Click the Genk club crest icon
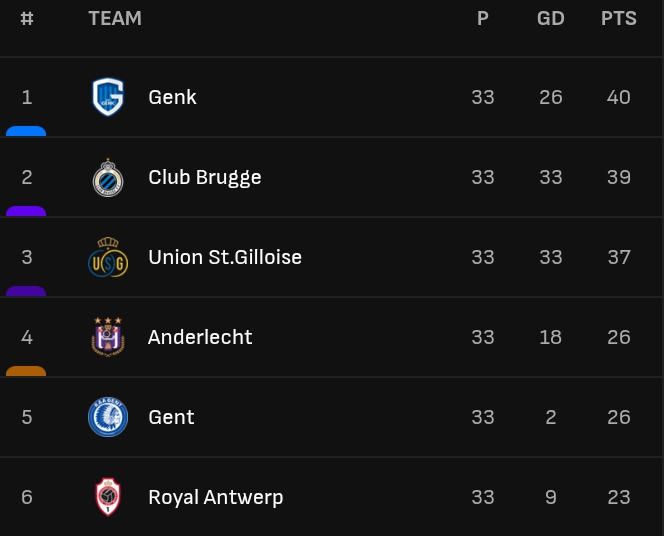664x536 pixels. (108, 97)
